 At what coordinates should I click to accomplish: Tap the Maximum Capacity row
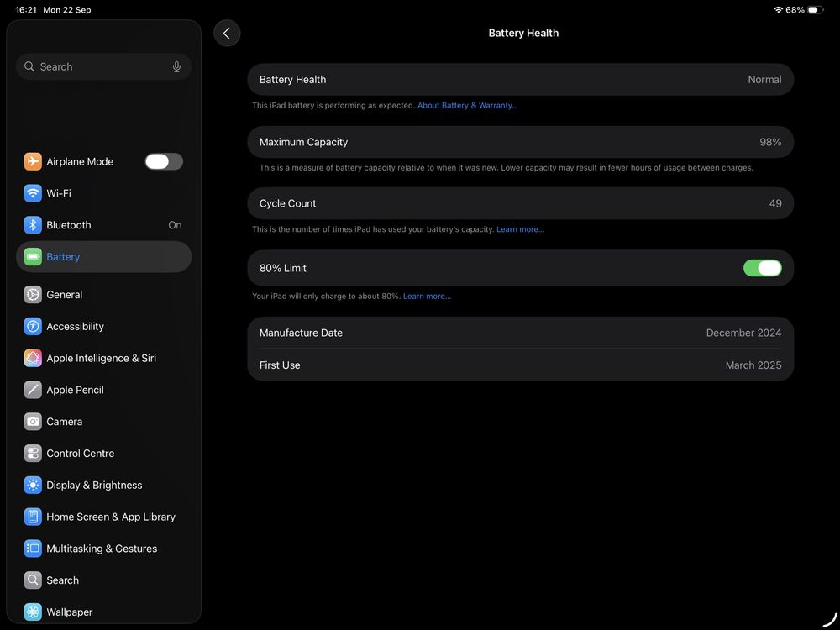tap(520, 142)
